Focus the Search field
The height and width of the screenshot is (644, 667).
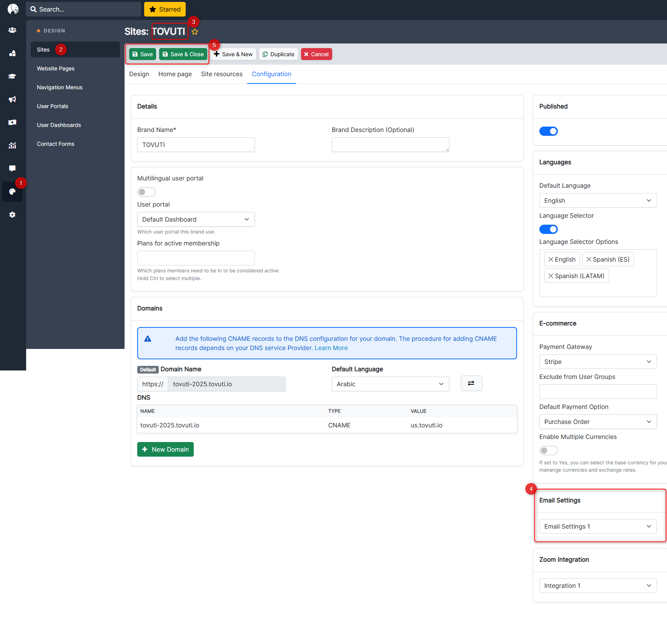pyautogui.click(x=83, y=9)
